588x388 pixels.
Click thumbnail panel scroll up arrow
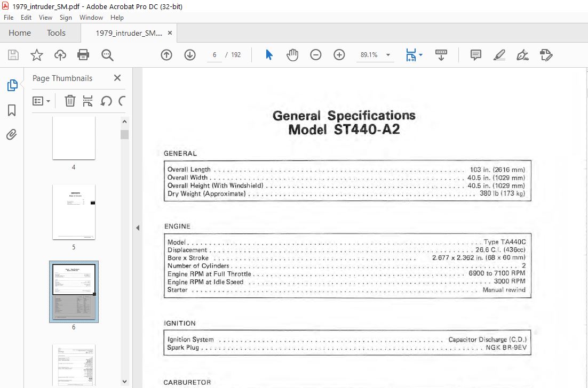124,122
